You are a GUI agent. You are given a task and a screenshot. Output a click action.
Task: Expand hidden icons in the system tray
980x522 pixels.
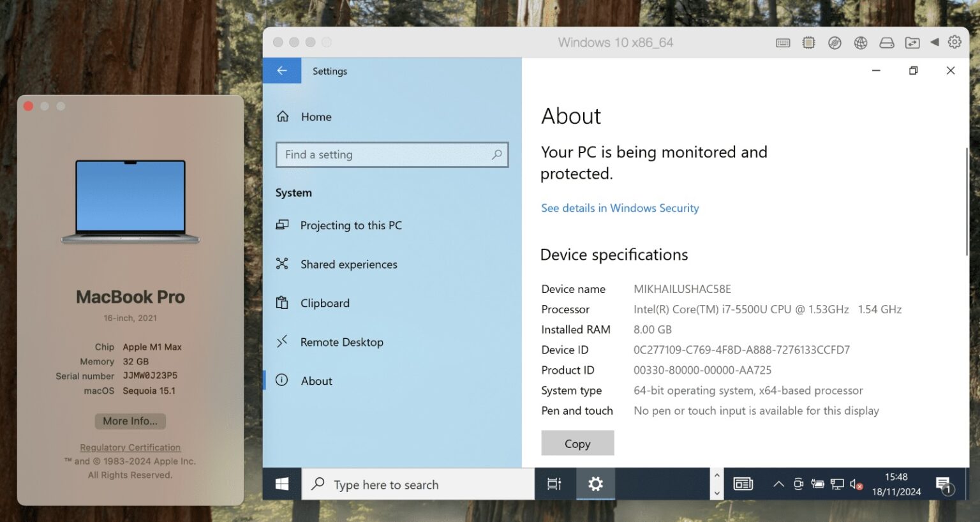[779, 484]
